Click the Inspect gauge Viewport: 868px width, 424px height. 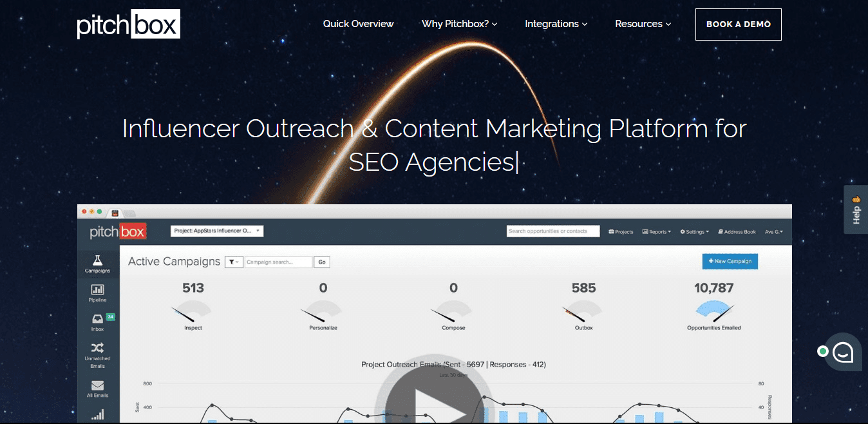point(193,311)
